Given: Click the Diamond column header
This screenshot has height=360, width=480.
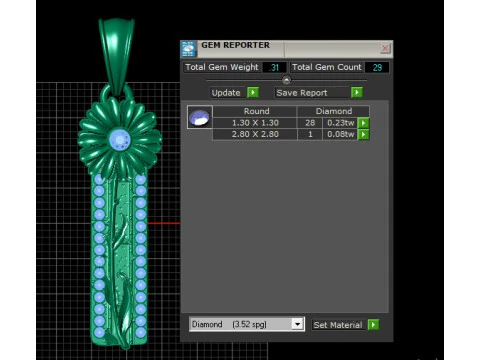Looking at the screenshot, I should pos(334,111).
